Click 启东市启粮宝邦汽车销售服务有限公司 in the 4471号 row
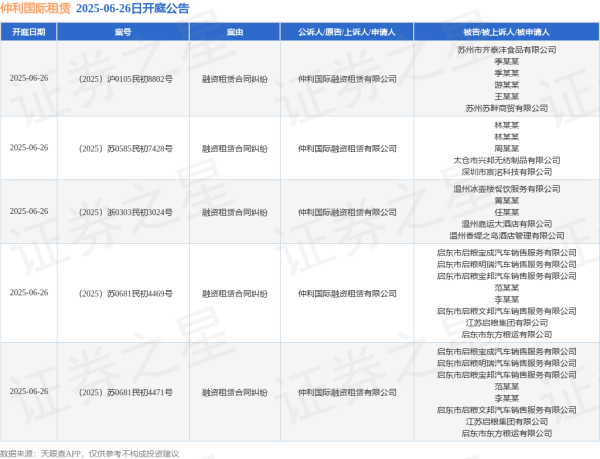The height and width of the screenshot is (459, 600). tap(507, 375)
